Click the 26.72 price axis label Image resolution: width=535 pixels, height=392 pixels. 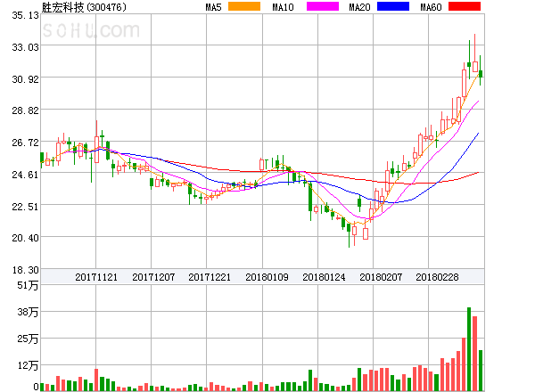25,143
